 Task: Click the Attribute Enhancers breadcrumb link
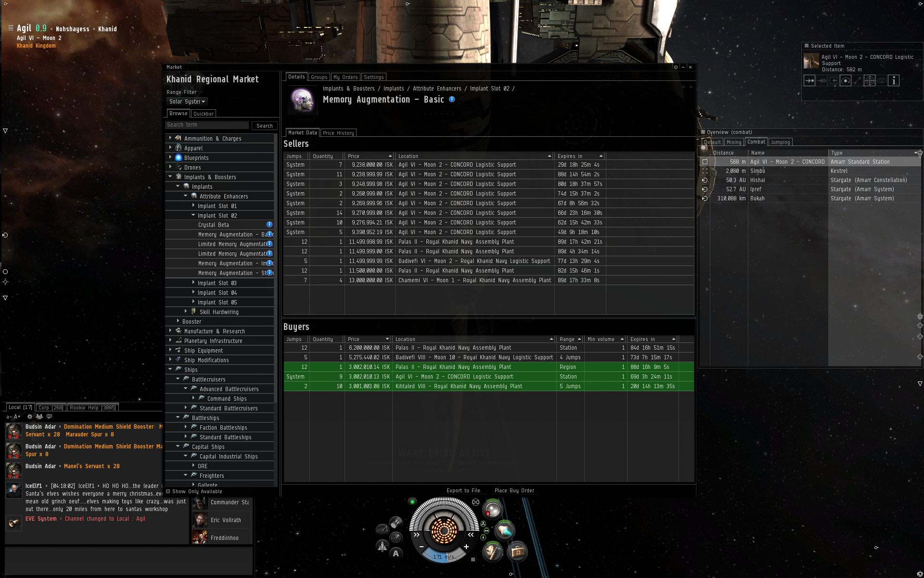coord(437,89)
